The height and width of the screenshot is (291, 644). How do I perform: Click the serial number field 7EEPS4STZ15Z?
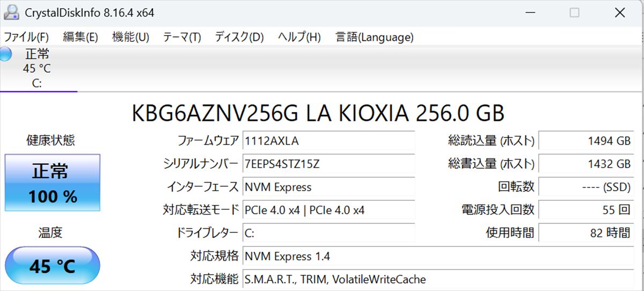(x=328, y=164)
